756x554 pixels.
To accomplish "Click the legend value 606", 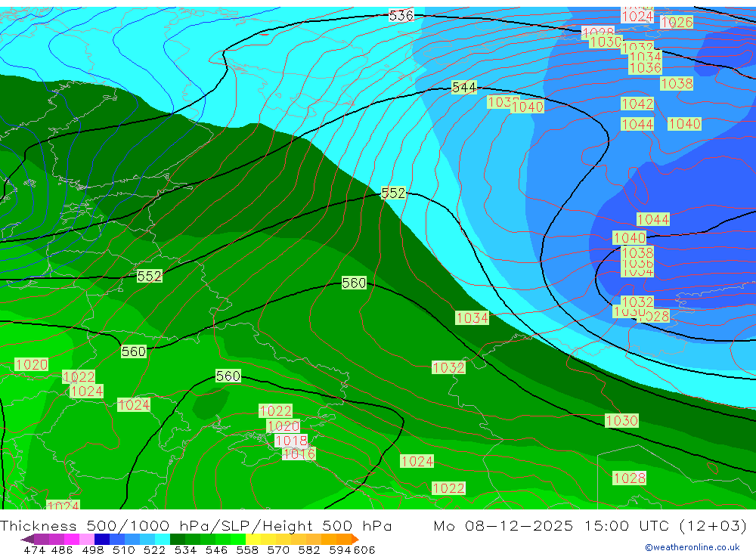I will point(364,550).
